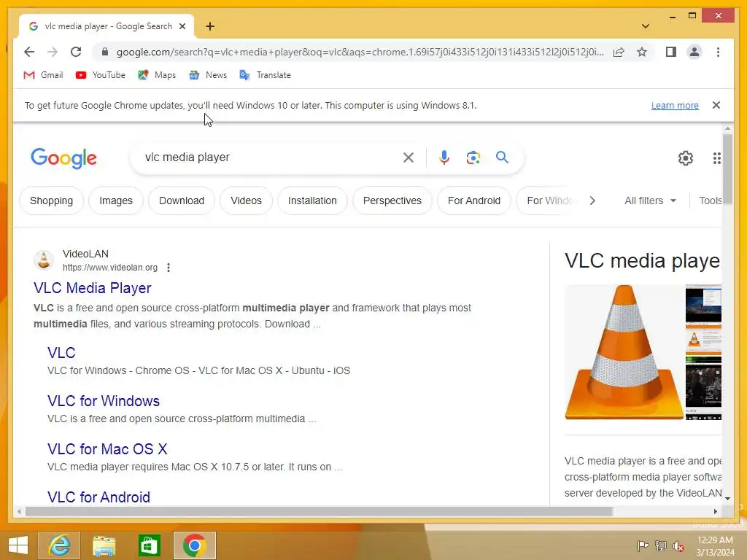Click the muted volume tray icon

(x=678, y=545)
